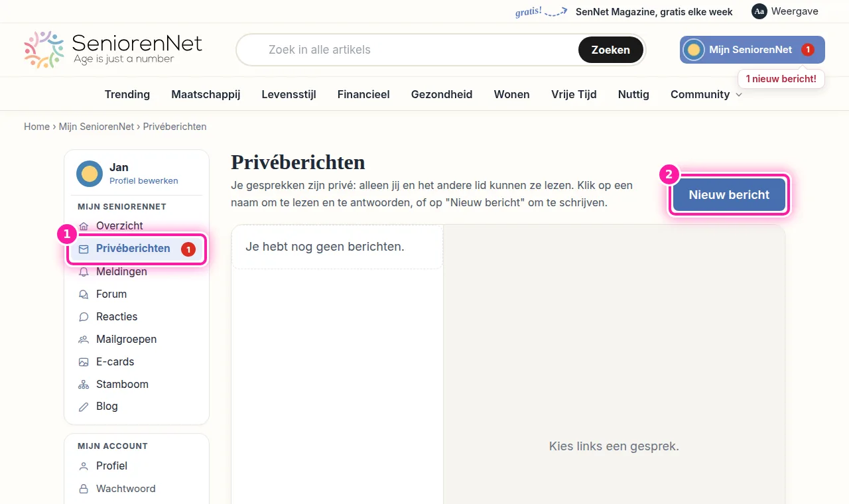Image resolution: width=849 pixels, height=504 pixels.
Task: Open Mailgroepen in the sidebar
Action: (x=126, y=339)
